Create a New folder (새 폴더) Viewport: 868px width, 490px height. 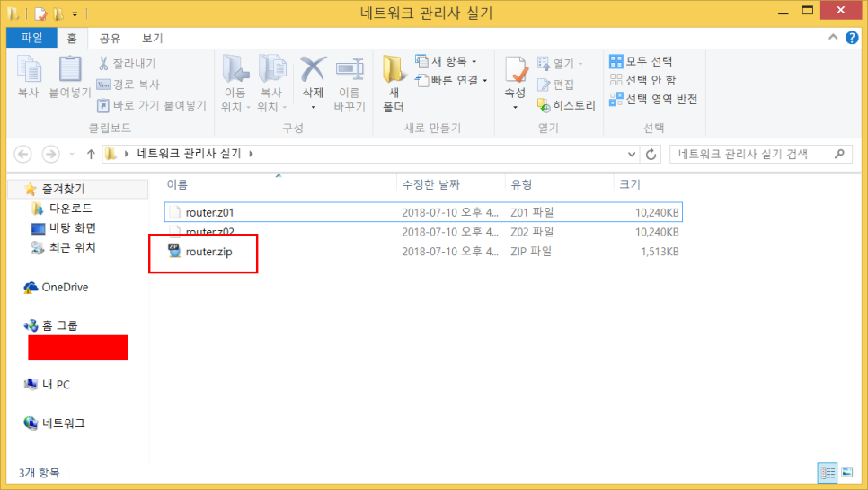393,83
